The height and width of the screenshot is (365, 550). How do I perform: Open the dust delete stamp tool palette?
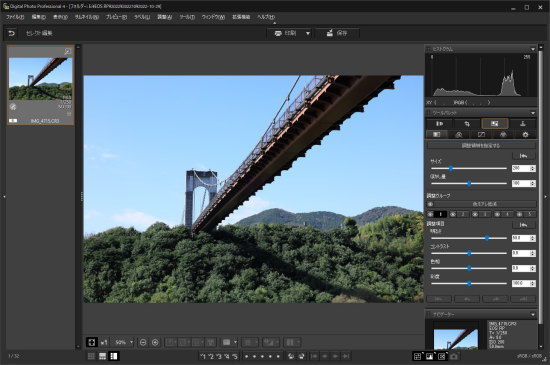[522, 123]
